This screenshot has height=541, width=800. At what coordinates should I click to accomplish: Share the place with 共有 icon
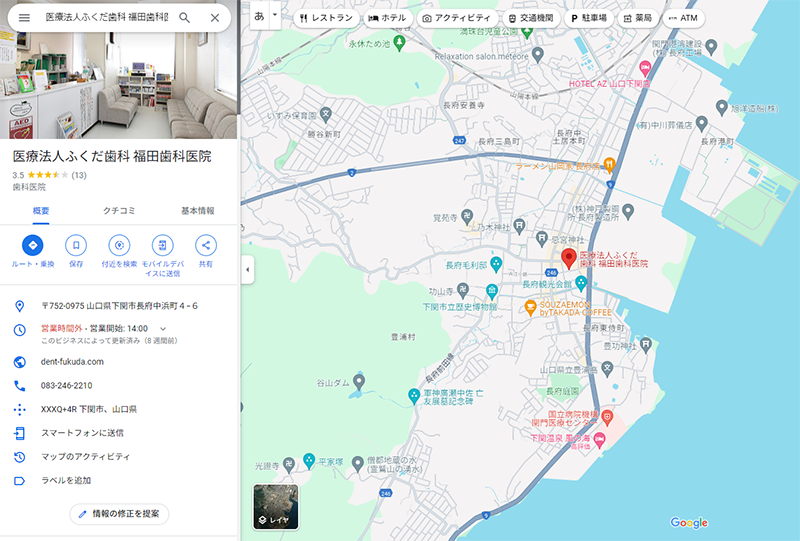(x=205, y=245)
